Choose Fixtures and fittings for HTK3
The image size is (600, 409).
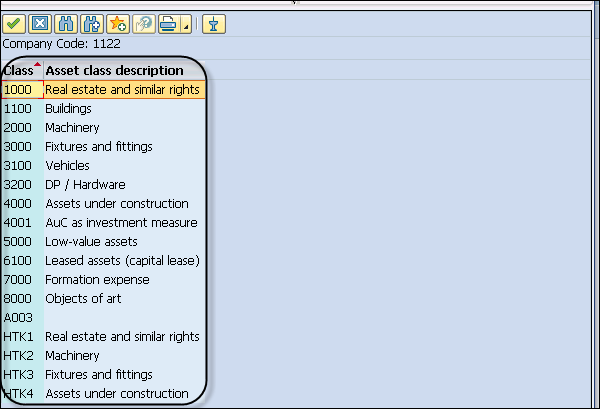[x=99, y=375]
